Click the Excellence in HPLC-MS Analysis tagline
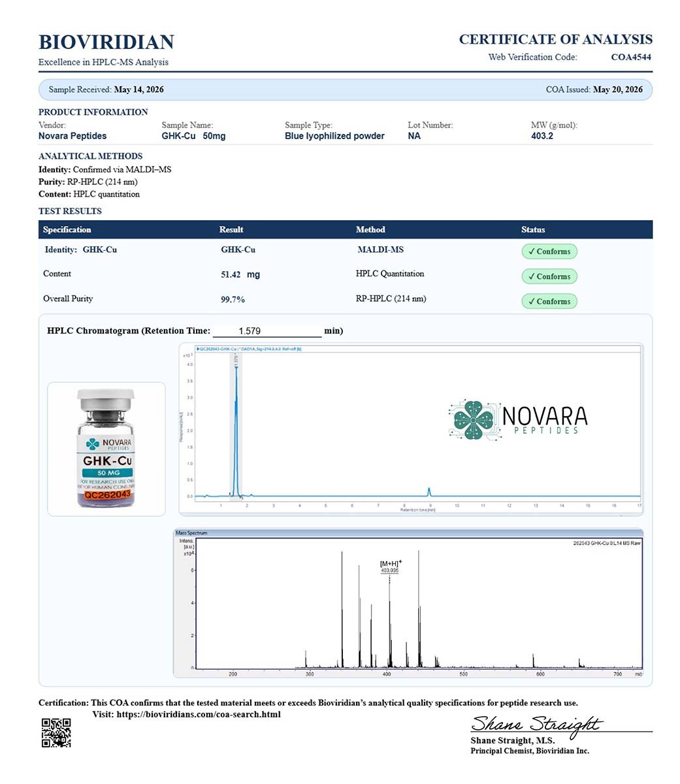 (x=103, y=63)
